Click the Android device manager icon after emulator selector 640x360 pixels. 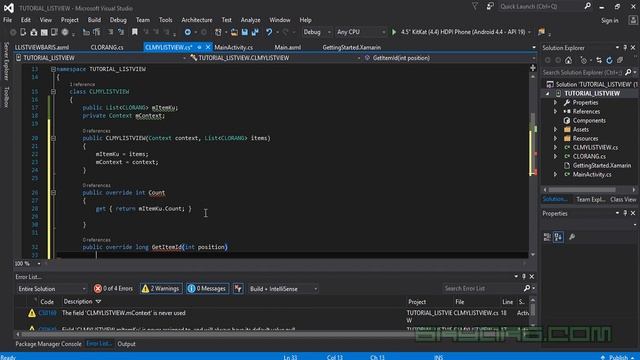(542, 32)
